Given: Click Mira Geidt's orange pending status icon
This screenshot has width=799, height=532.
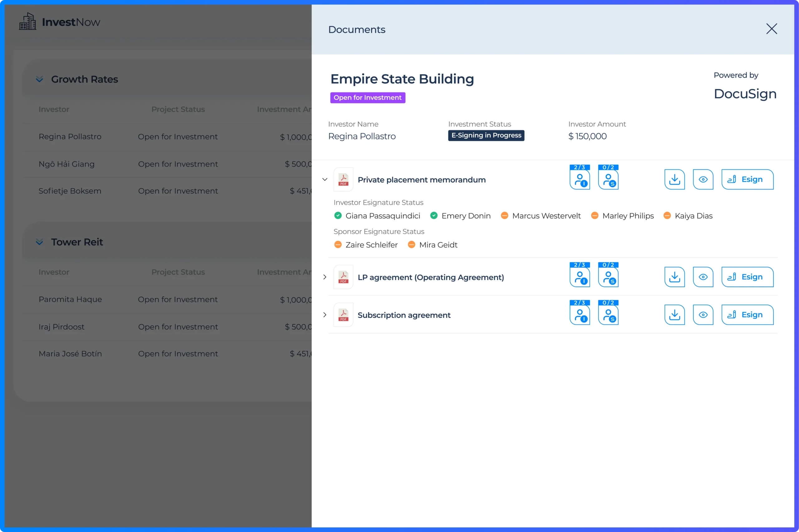Looking at the screenshot, I should (x=411, y=244).
